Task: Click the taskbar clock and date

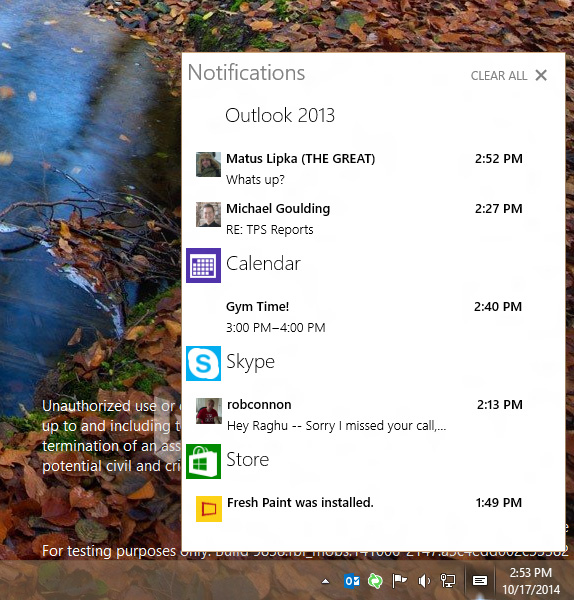Action: pos(531,581)
